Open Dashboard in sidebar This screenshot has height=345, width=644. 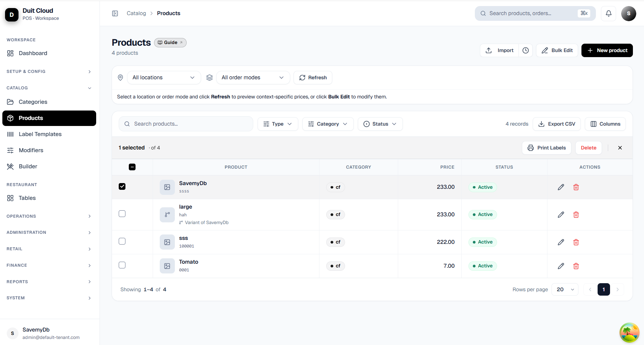tap(49, 53)
